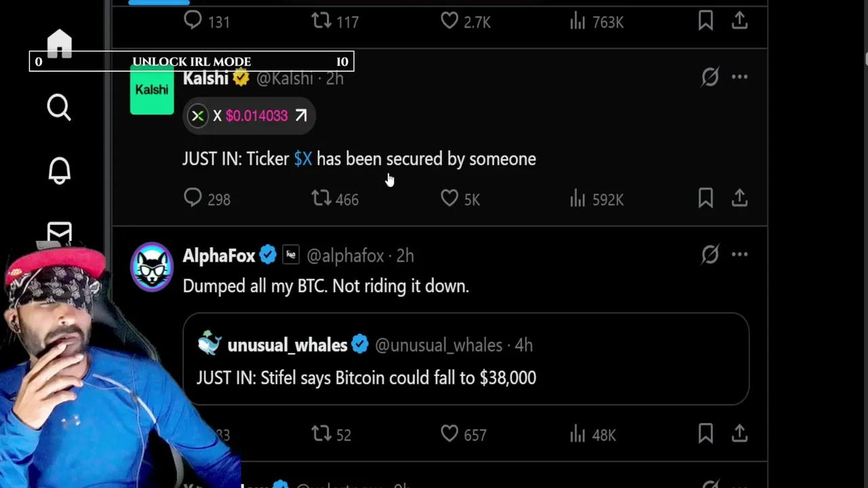Viewport: 868px width, 488px height.
Task: View analytics for AlphaFox post showing 48K
Action: click(x=578, y=434)
